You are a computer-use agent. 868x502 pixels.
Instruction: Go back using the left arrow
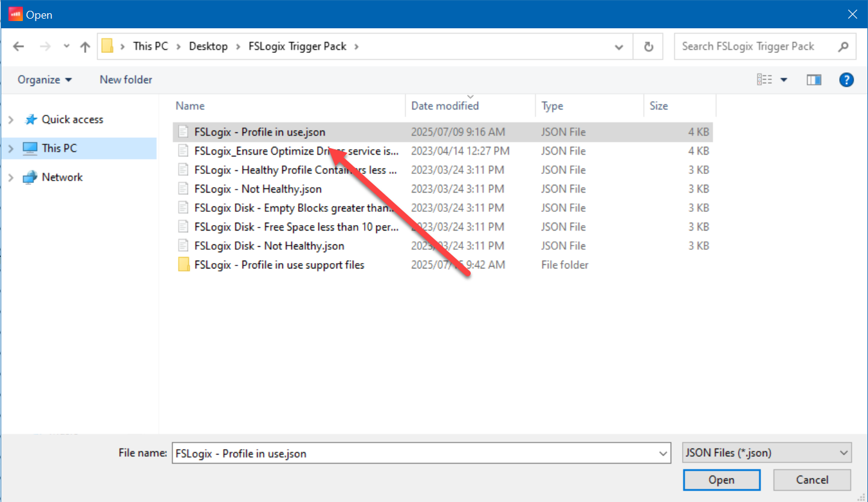click(19, 46)
